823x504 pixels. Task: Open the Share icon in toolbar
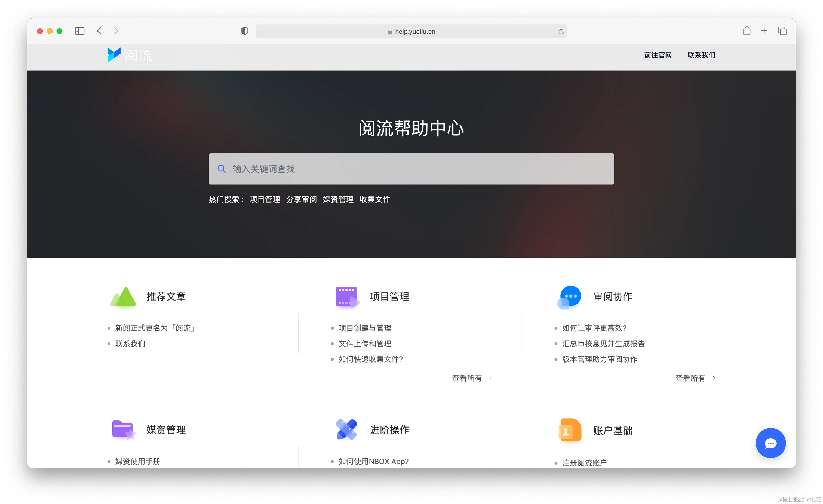click(x=747, y=31)
